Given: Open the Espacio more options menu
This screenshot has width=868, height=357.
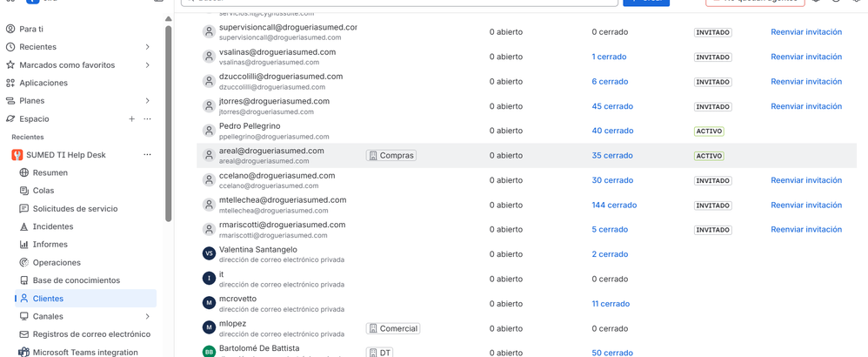Looking at the screenshot, I should coord(147,118).
